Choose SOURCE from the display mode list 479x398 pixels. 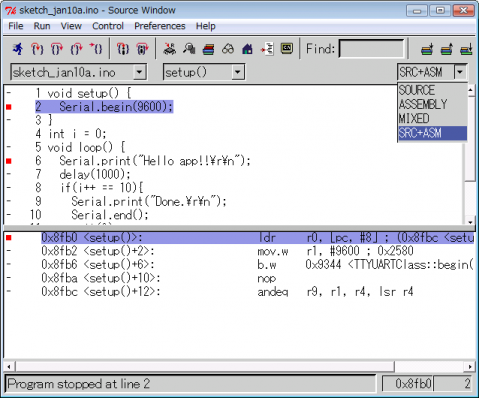(432, 90)
